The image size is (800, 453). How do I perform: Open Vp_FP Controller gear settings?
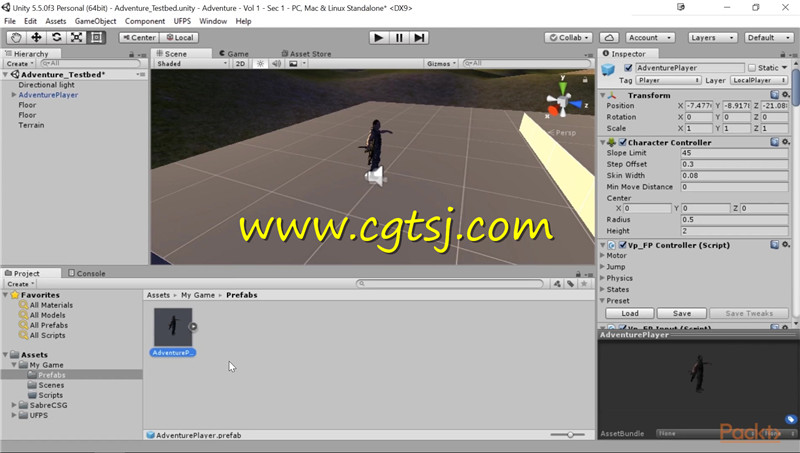786,245
